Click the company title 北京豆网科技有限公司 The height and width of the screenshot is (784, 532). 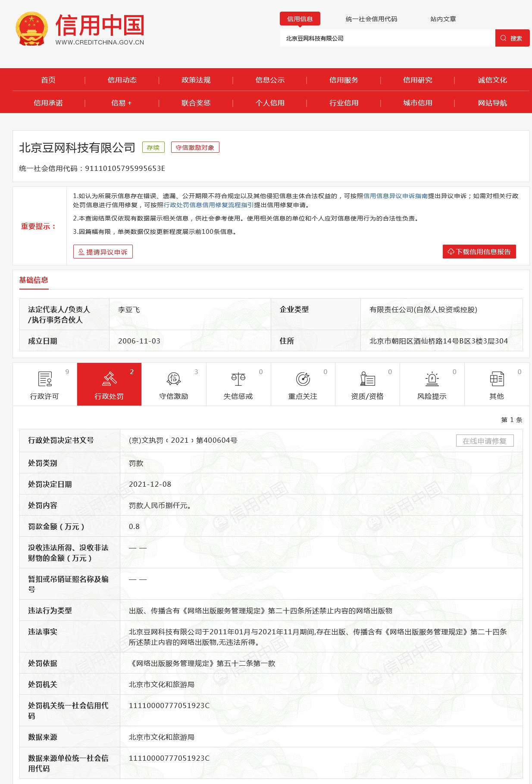pyautogui.click(x=77, y=148)
